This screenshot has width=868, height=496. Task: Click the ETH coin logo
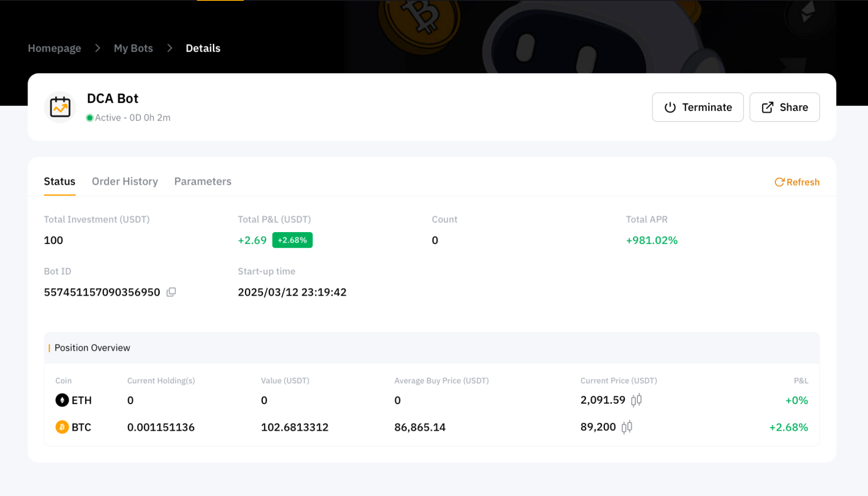coord(62,400)
